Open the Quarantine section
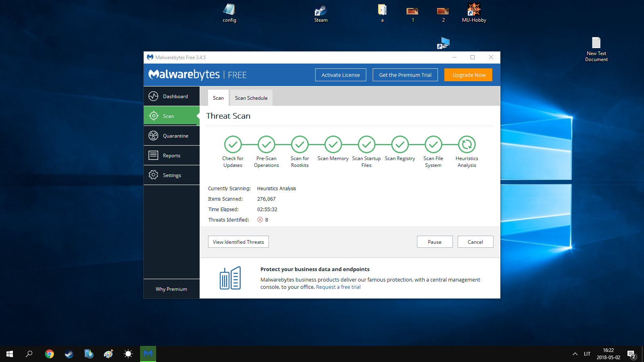The height and width of the screenshot is (362, 644). (x=171, y=136)
